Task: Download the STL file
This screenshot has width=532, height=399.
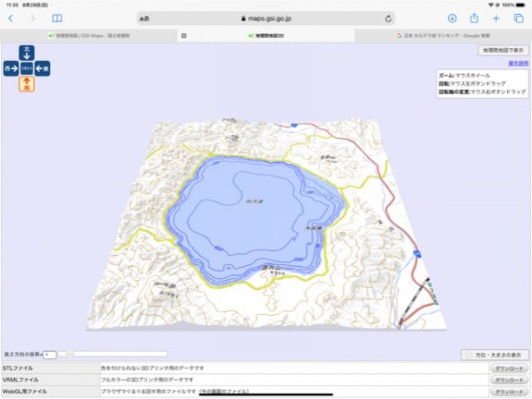Action: (x=508, y=367)
